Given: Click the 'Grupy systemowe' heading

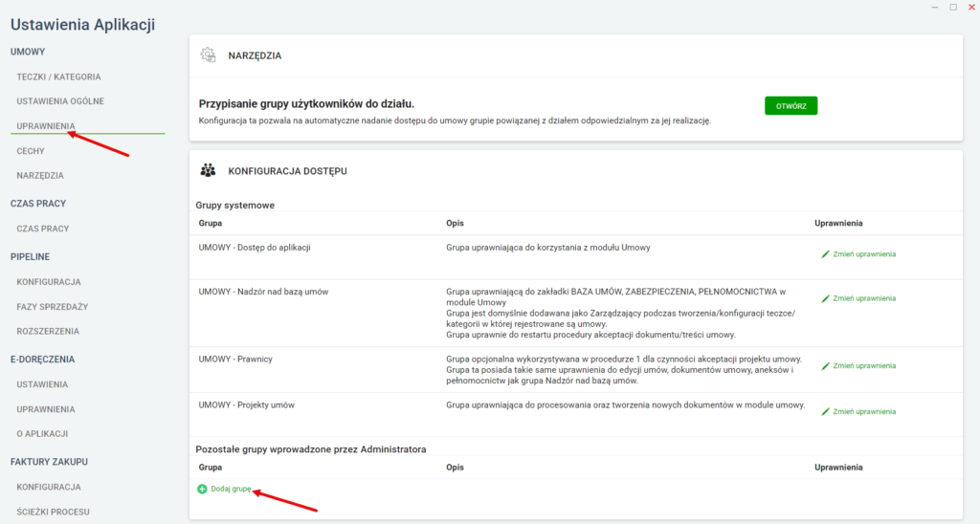Looking at the screenshot, I should [x=235, y=205].
